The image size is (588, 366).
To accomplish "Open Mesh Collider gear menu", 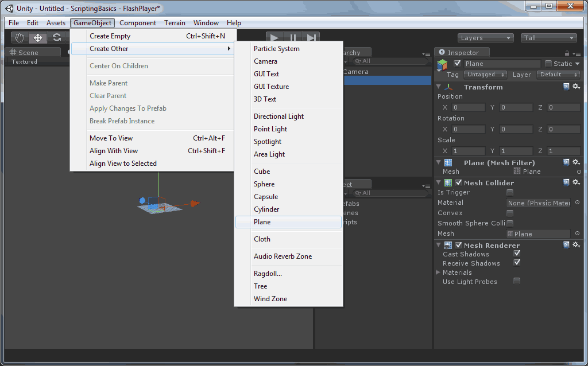I will pos(577,182).
